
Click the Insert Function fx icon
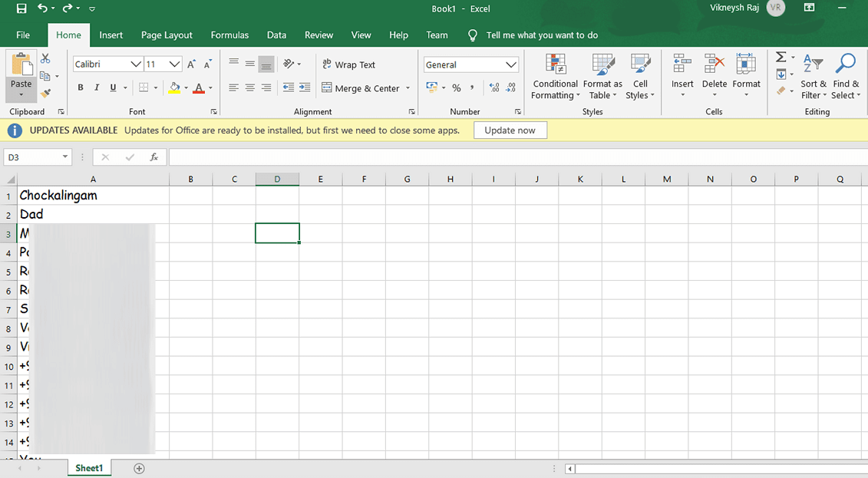pyautogui.click(x=154, y=157)
